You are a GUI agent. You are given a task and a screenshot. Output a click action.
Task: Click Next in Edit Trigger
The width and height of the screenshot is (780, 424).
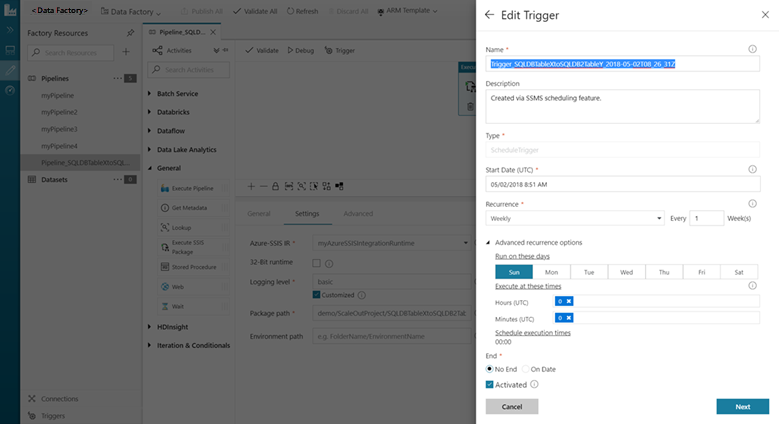coord(743,407)
